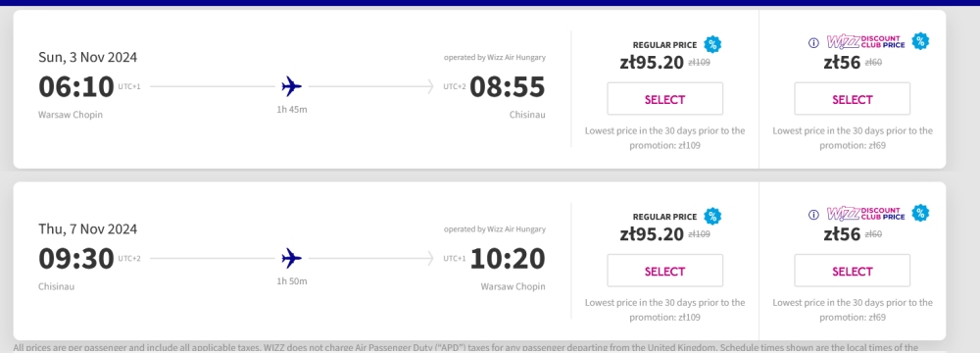980x353 pixels.
Task: Click airplane icon on Chisinau to Warsaw flight
Action: point(291,258)
